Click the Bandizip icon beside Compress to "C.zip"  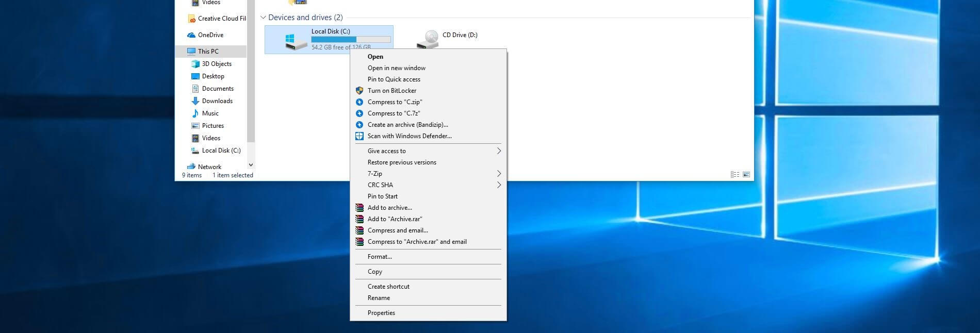click(x=360, y=102)
